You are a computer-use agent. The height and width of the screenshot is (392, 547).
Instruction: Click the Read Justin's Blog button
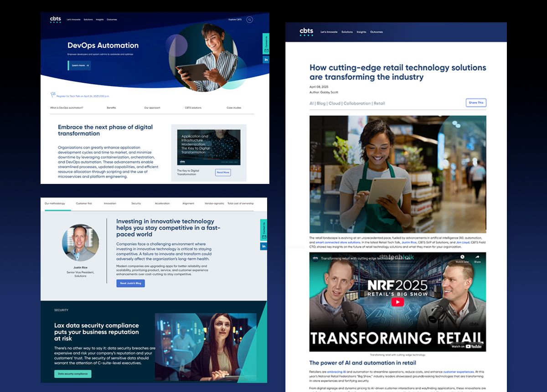coord(130,283)
